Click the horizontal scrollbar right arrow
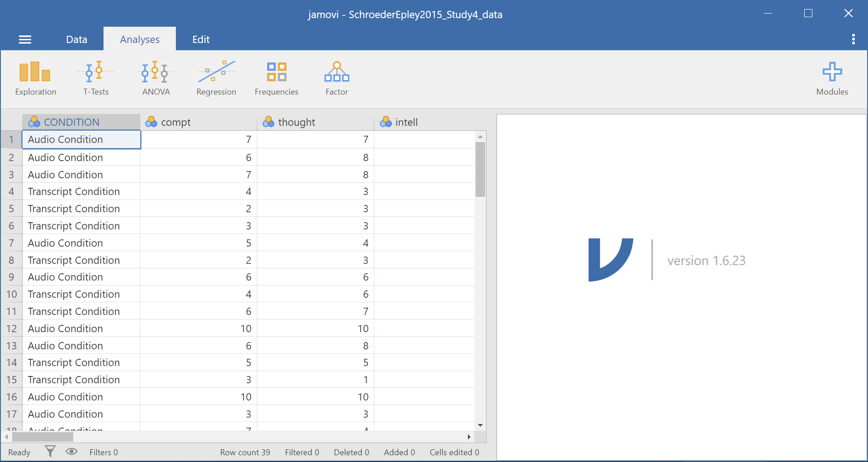 click(x=469, y=437)
